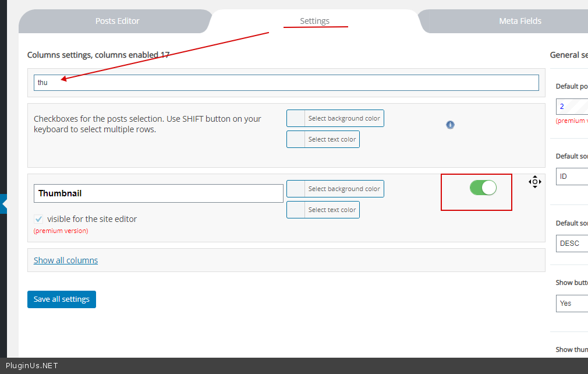Image resolution: width=588 pixels, height=374 pixels.
Task: Select the Settings tab
Action: (x=314, y=21)
